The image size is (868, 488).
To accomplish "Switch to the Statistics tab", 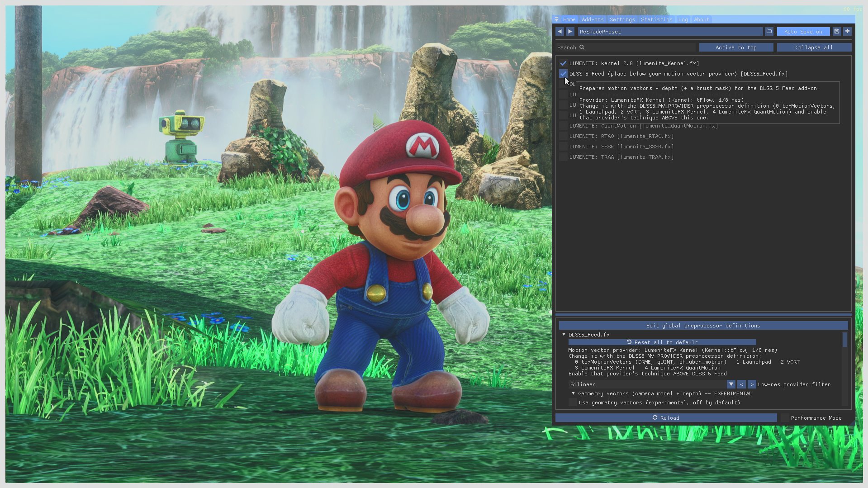I will [656, 19].
